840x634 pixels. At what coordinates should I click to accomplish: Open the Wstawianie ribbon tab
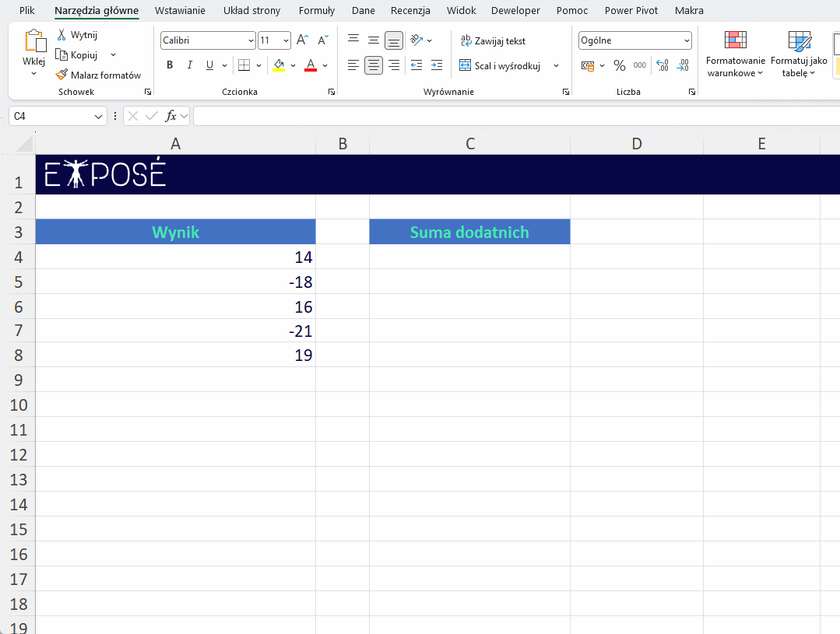[x=180, y=11]
